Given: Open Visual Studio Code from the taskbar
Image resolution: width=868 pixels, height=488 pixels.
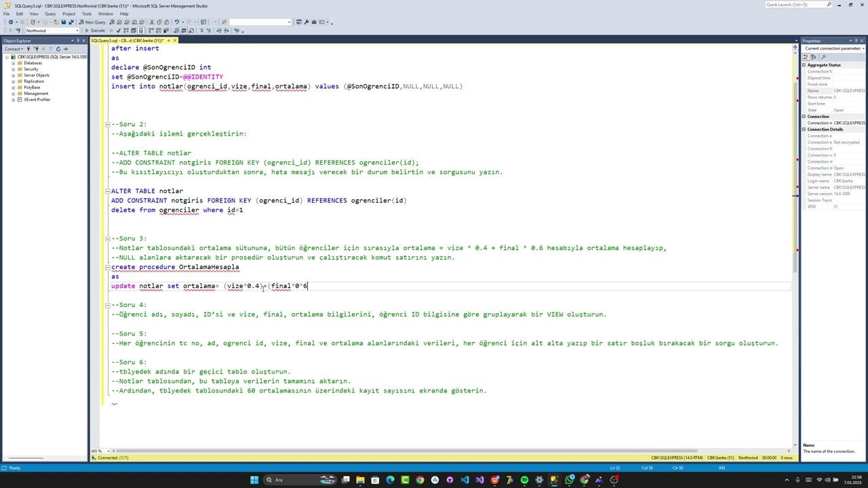Looking at the screenshot, I should 465,480.
